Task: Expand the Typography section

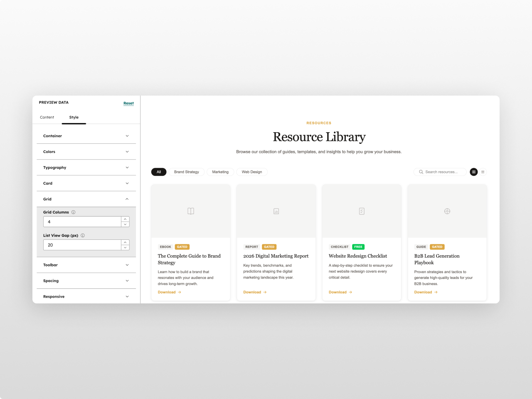Action: (x=86, y=167)
